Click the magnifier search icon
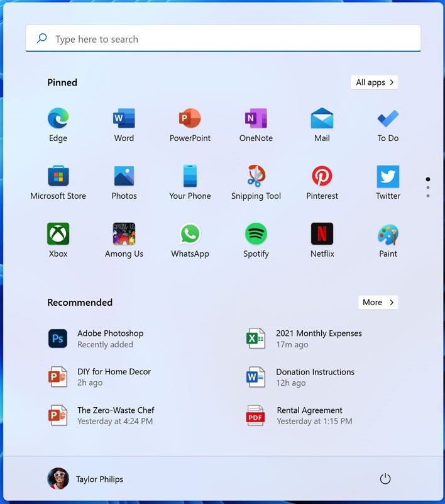Screen dimensions: 445x504 coord(41,38)
